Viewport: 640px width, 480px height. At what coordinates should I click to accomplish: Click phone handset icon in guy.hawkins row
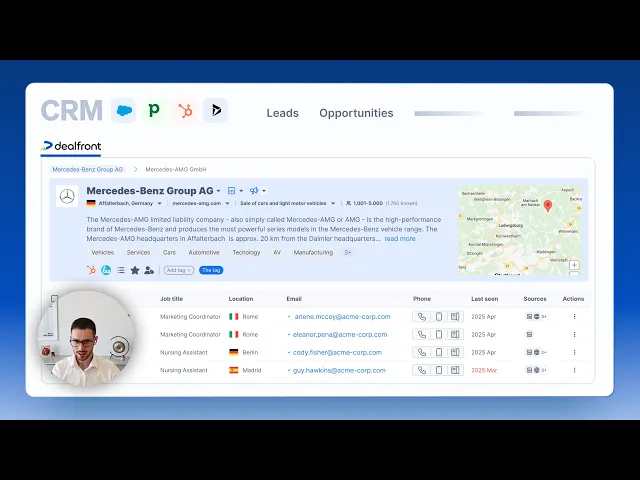(x=422, y=370)
